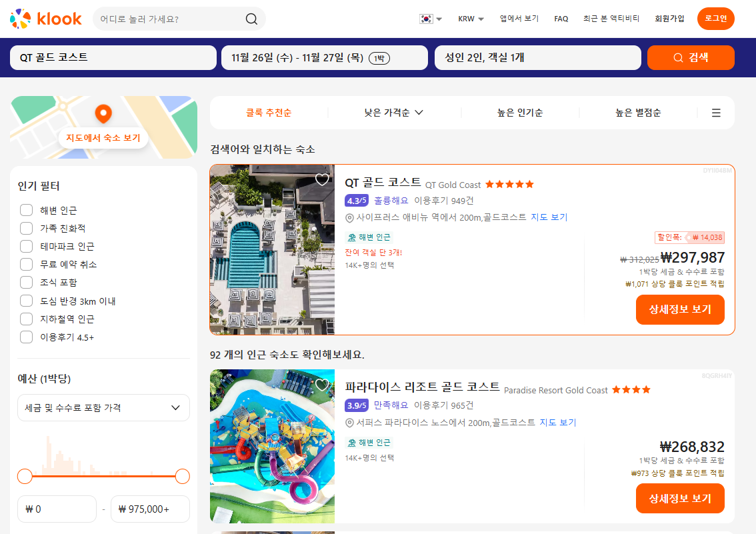Check the 해변 인근 filter
Image resolution: width=756 pixels, height=534 pixels.
click(26, 210)
